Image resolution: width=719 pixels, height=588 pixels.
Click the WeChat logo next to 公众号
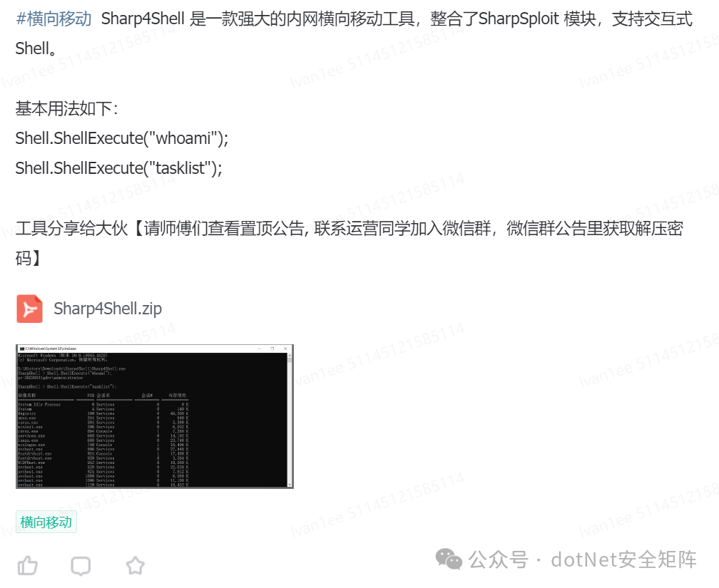pos(449,559)
